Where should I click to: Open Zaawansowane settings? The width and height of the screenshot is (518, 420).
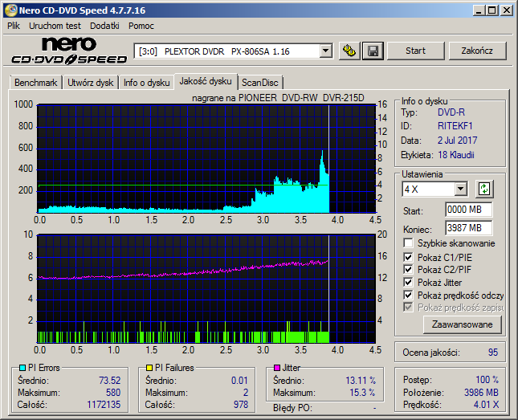point(462,324)
